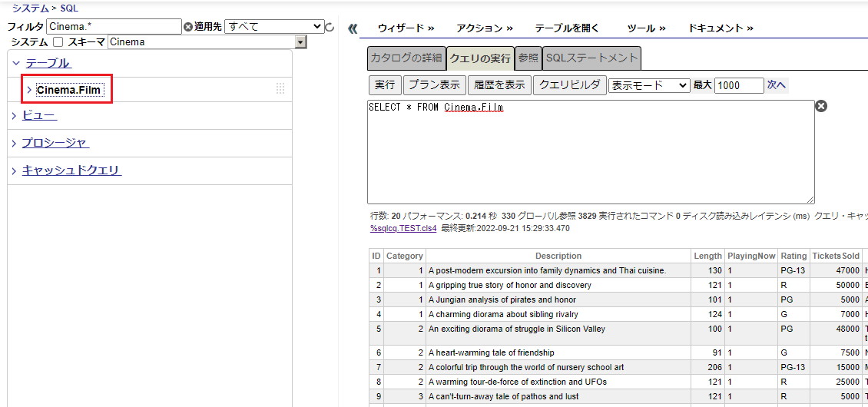Open the 表示モード dropdown
868x407 pixels.
[x=649, y=85]
